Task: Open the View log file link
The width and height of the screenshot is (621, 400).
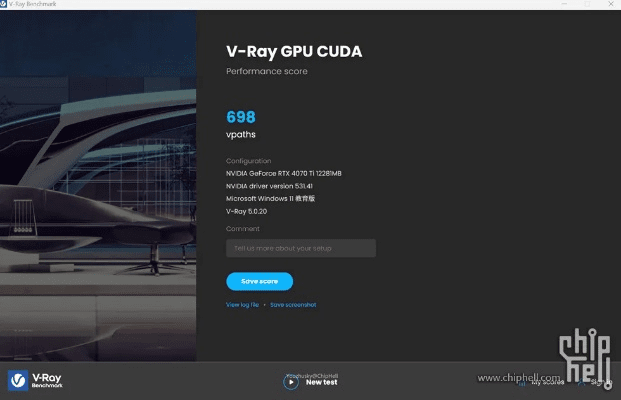Action: pos(243,304)
